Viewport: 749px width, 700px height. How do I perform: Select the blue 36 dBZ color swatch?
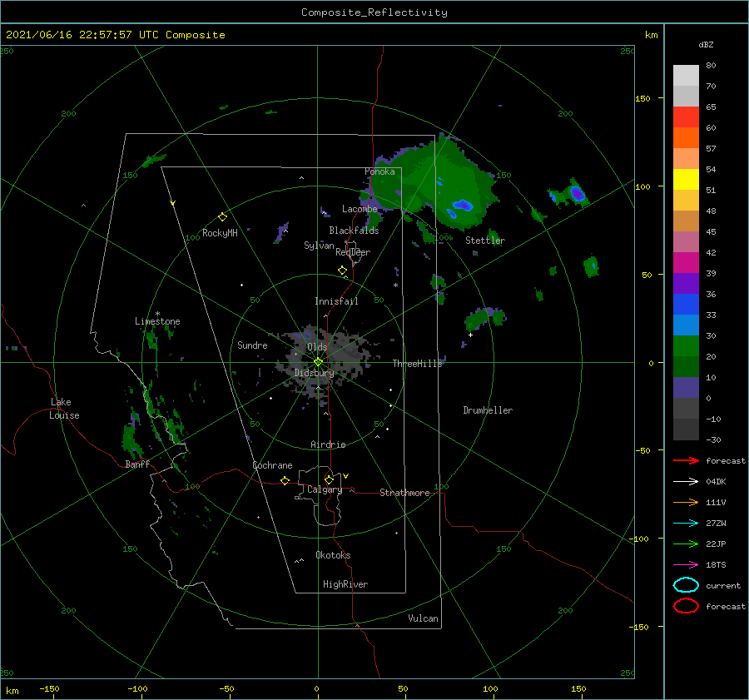(x=686, y=304)
